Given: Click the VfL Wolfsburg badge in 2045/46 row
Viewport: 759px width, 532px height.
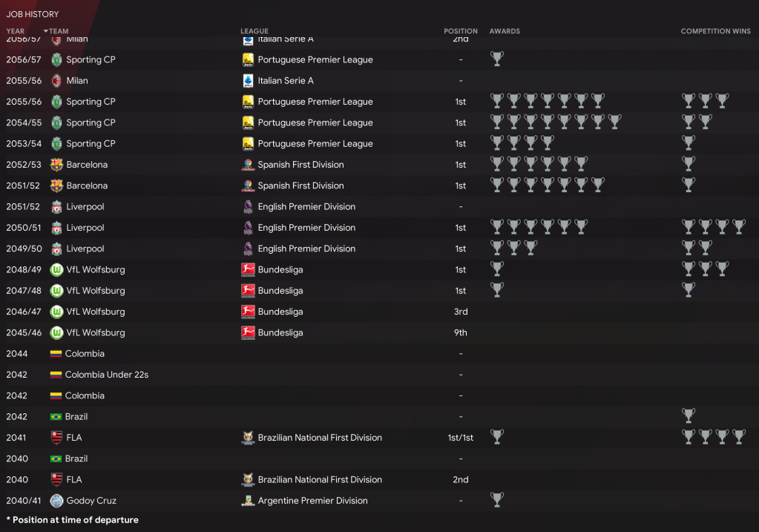Looking at the screenshot, I should pos(56,332).
